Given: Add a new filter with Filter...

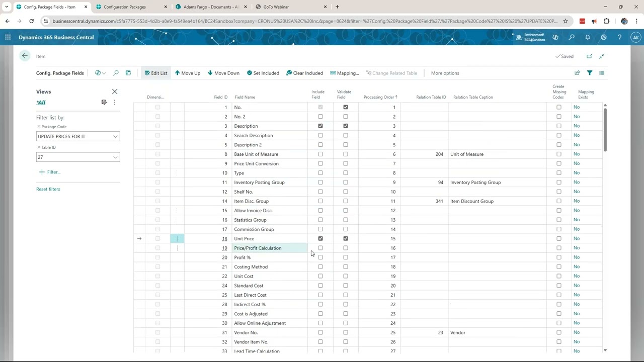Looking at the screenshot, I should point(49,172).
